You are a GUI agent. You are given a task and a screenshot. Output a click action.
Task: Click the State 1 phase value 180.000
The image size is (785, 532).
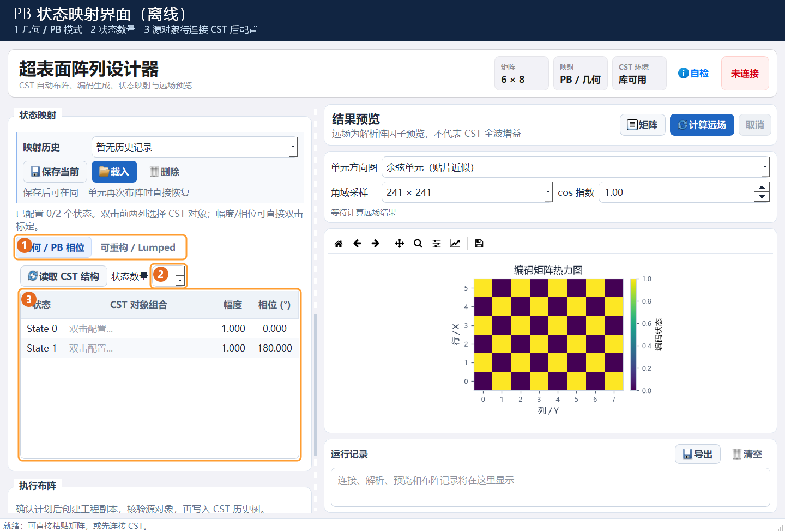tap(275, 348)
